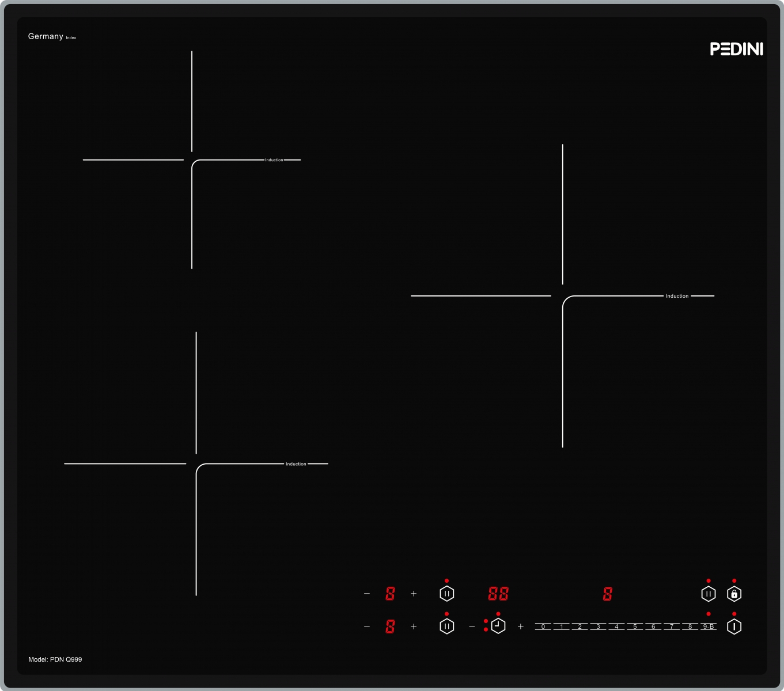Set power slider to level 1

coord(562,627)
